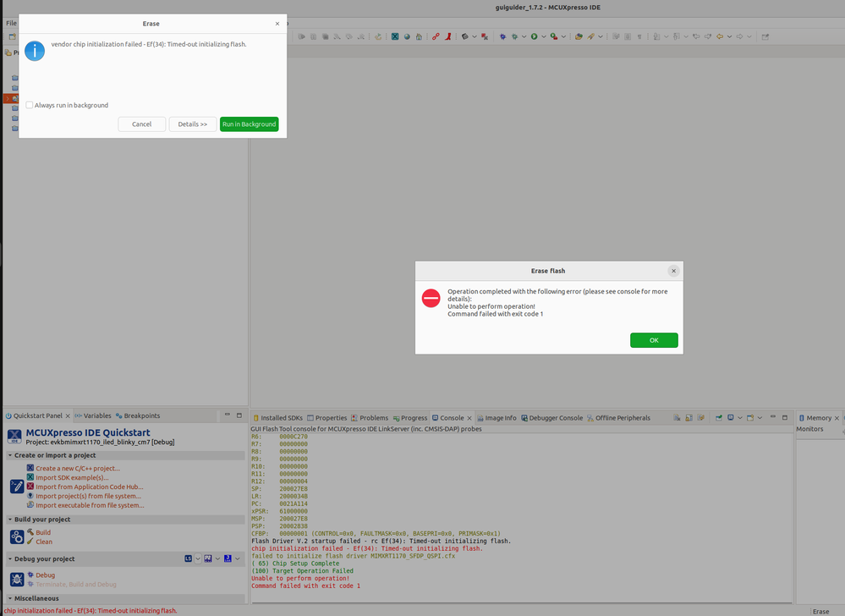The image size is (845, 616).
Task: Click the LinkServer LS debug icon
Action: pos(188,558)
